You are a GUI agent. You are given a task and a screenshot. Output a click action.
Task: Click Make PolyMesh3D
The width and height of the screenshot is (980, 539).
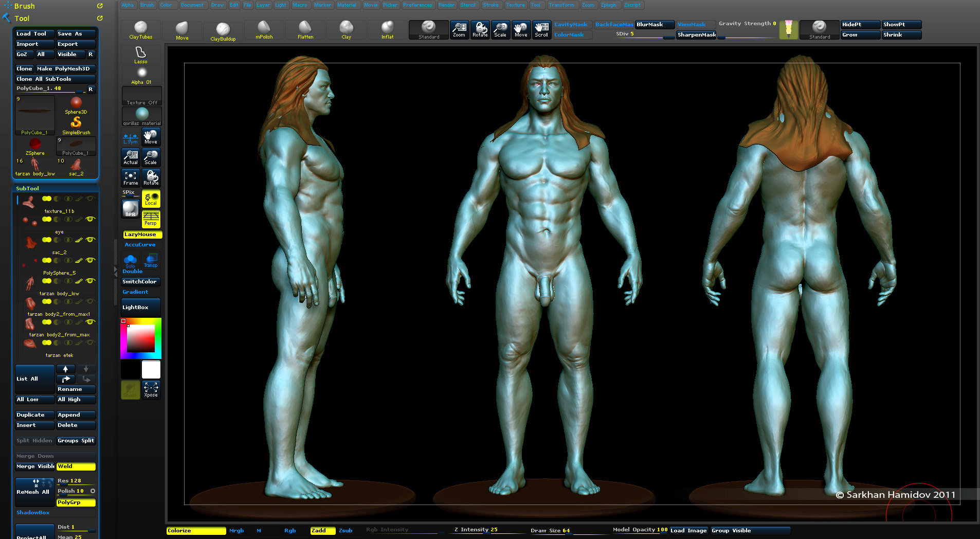[x=66, y=69]
